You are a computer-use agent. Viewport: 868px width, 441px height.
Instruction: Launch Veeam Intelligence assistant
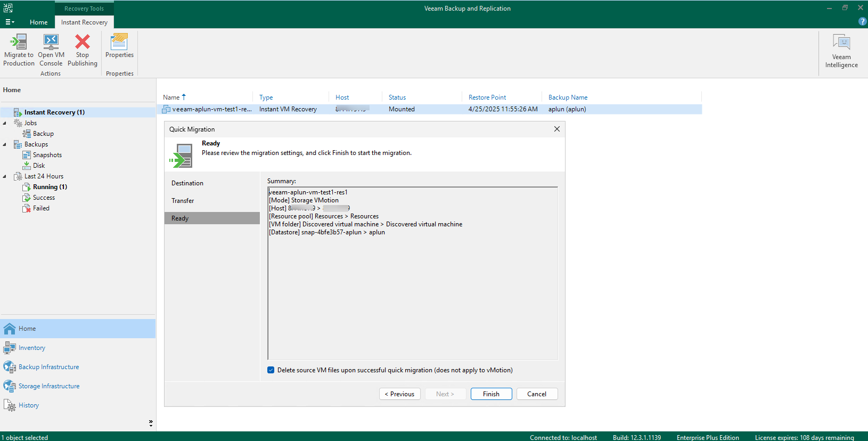[841, 51]
